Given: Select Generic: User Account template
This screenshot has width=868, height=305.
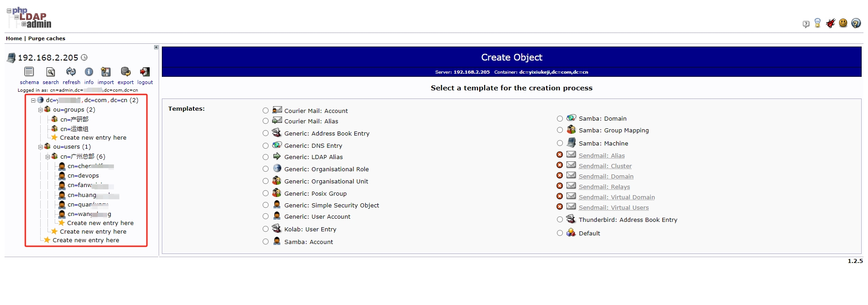Looking at the screenshot, I should pyautogui.click(x=265, y=217).
